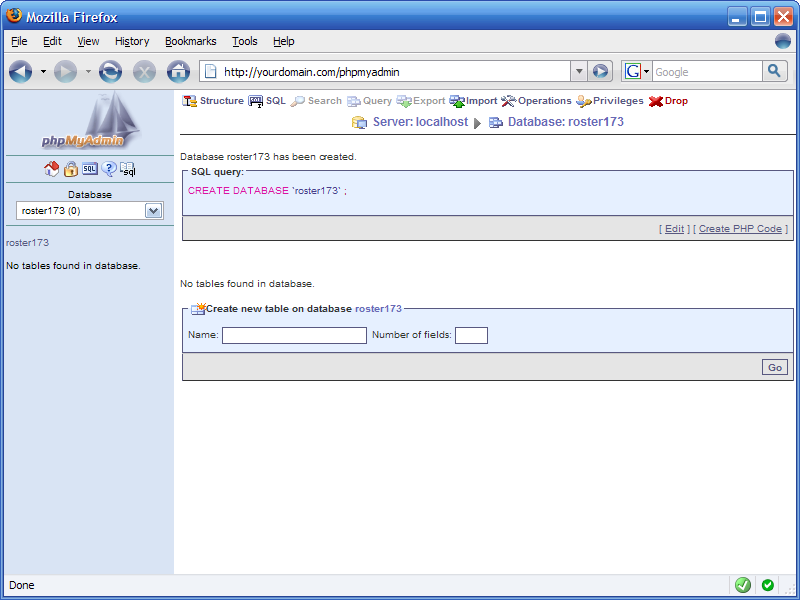Maximize the Mozilla Firefox window
Viewport: 800px width, 600px height.
coord(760,17)
